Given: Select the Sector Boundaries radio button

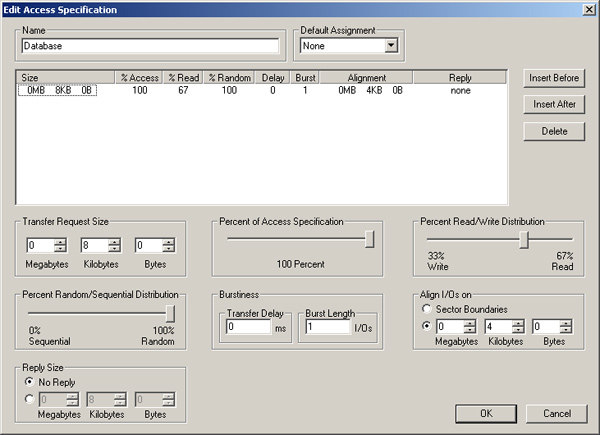Looking at the screenshot, I should click(x=428, y=310).
